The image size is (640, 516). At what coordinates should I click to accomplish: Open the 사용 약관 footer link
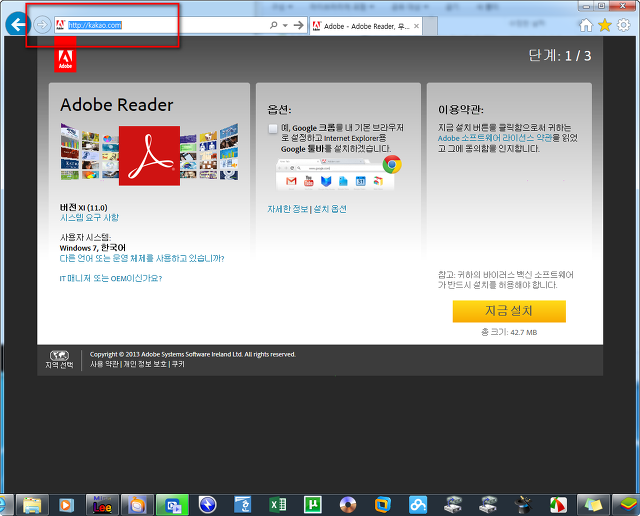(x=104, y=364)
